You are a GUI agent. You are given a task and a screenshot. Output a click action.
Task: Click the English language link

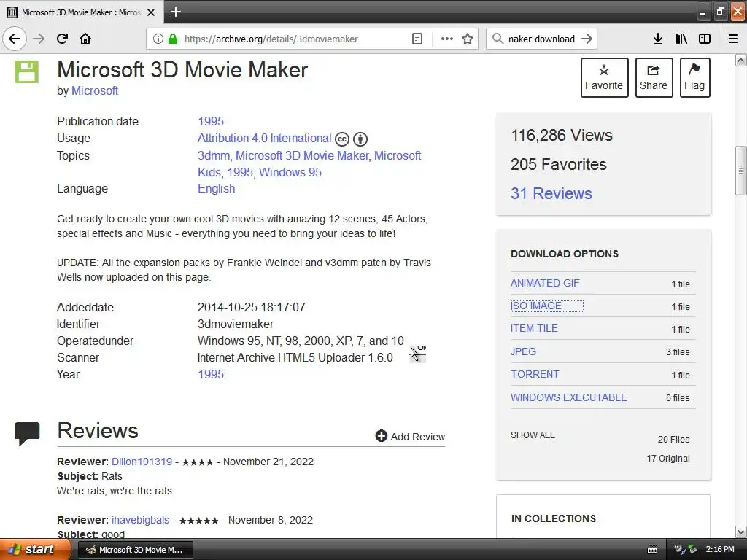[216, 189]
